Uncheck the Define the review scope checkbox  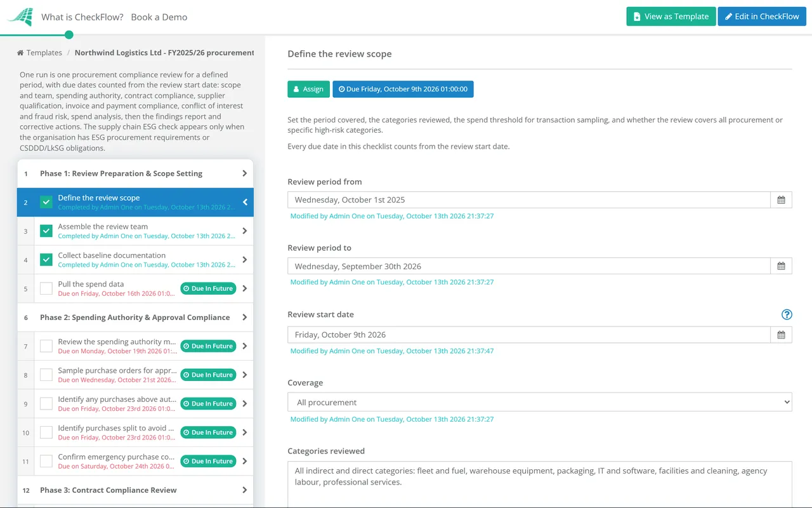pos(46,202)
